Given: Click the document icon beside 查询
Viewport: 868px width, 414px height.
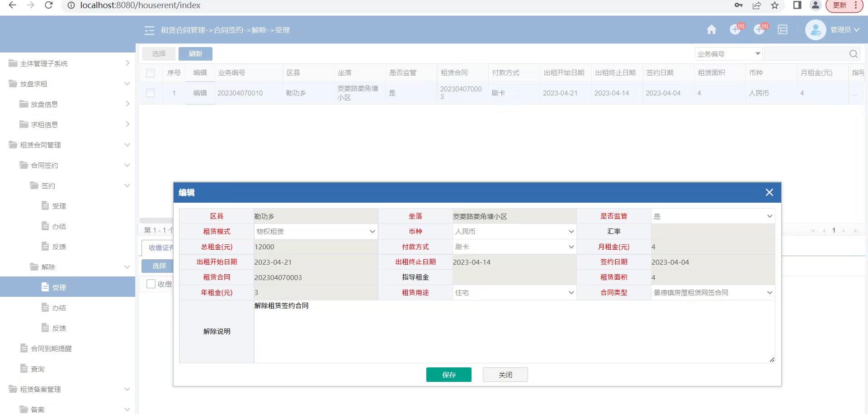Looking at the screenshot, I should coord(24,368).
